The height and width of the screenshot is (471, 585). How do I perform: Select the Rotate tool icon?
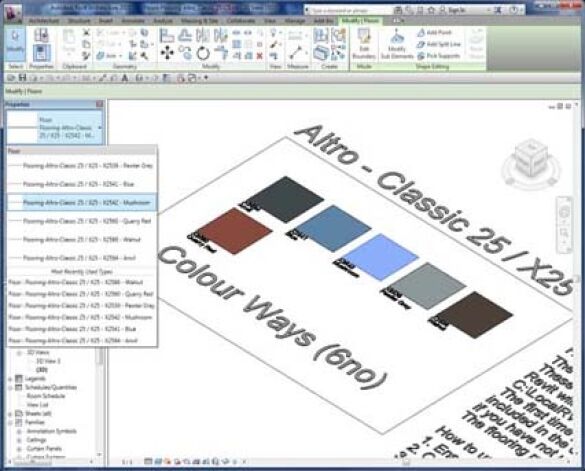pos(203,53)
